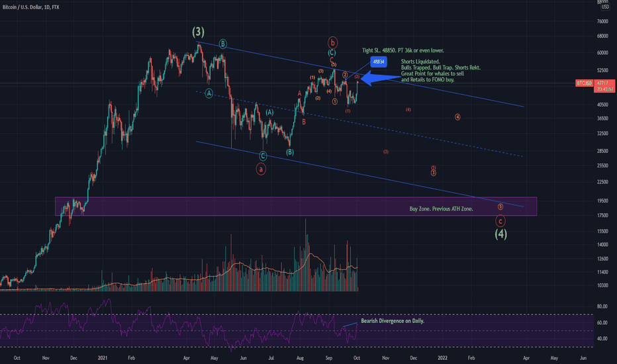The image size is (617, 364).
Task: Click the 10300 price axis label
Action: coord(602,286)
